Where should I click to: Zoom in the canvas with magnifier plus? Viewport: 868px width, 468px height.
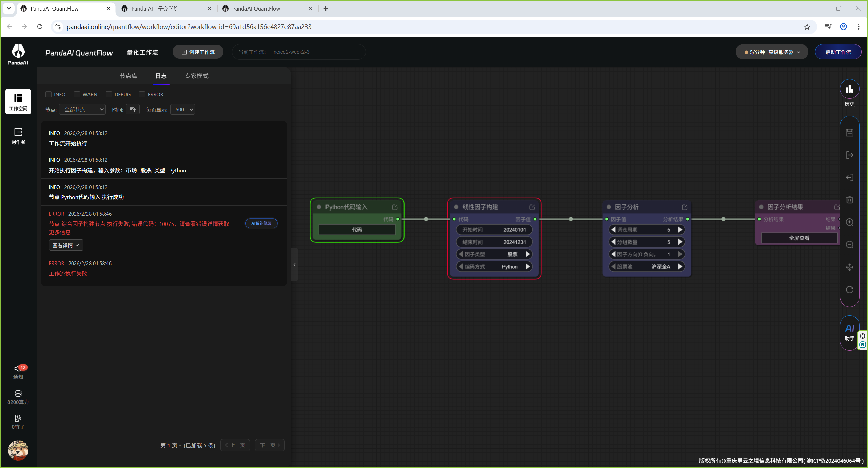(x=849, y=222)
